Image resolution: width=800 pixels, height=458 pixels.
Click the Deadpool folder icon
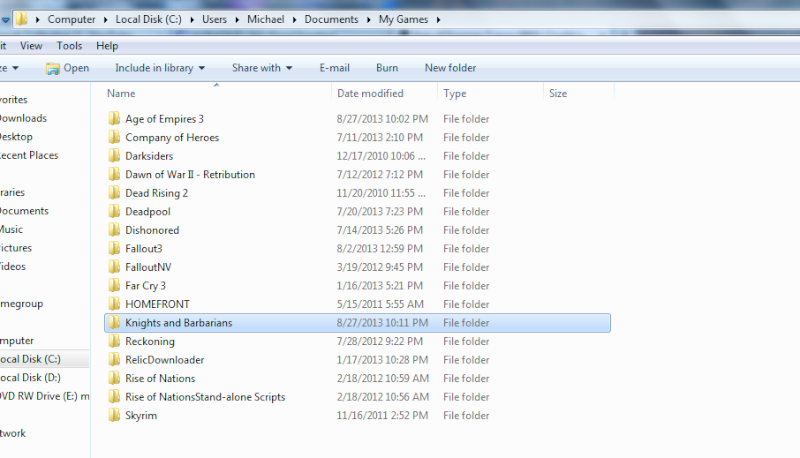(x=114, y=211)
